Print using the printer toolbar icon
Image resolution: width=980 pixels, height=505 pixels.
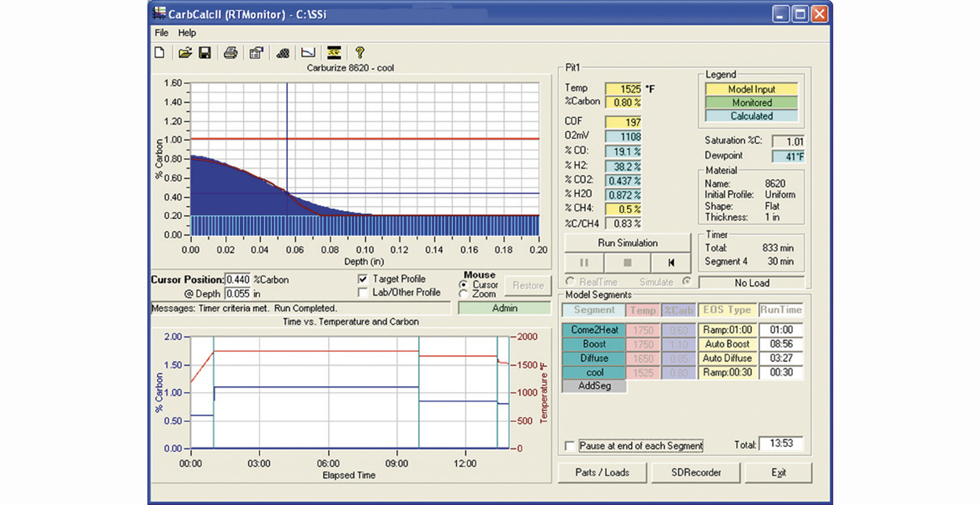coord(231,53)
